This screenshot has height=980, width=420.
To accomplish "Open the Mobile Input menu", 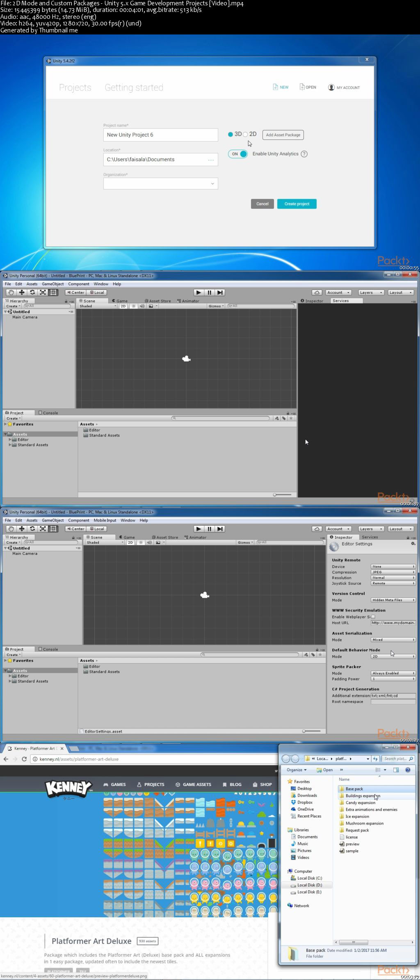I will pos(105,520).
